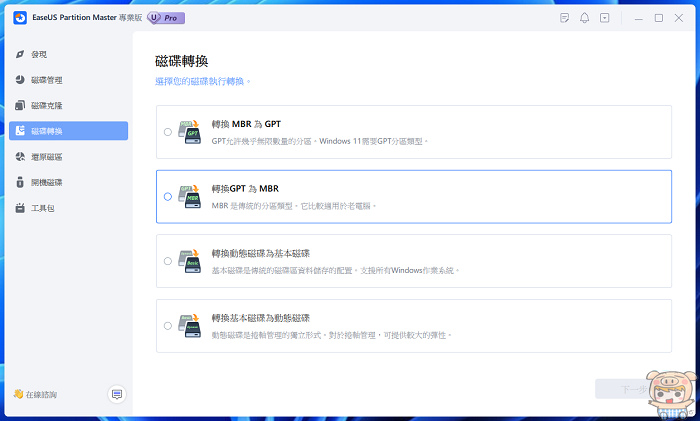Select radio button for 轉換GPT 為 MBR
Viewport: 700px width, 421px height.
[167, 196]
